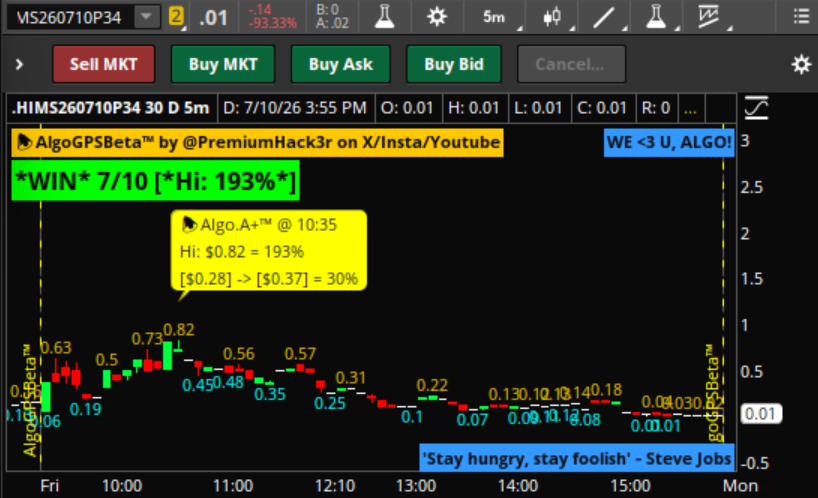Click the 0.01 current price marker

point(761,414)
